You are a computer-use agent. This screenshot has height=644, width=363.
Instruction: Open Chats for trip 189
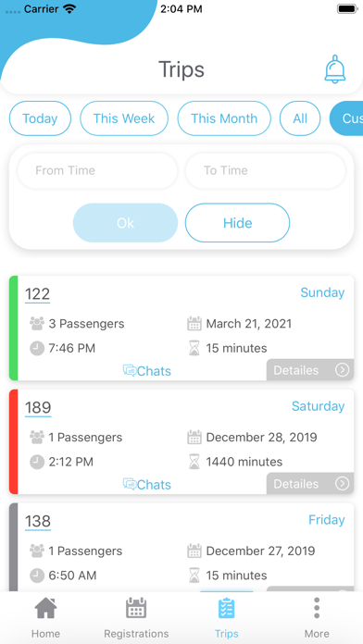coord(146,484)
